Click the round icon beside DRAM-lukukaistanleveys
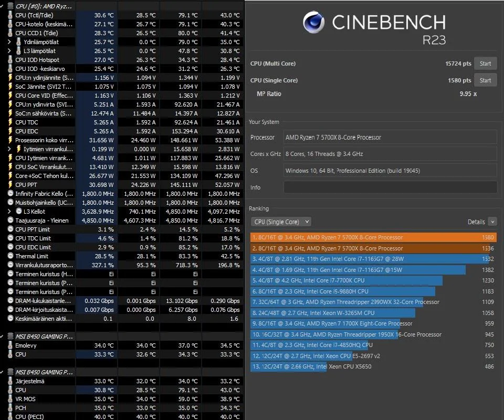This screenshot has height=420, width=504. click(10, 301)
